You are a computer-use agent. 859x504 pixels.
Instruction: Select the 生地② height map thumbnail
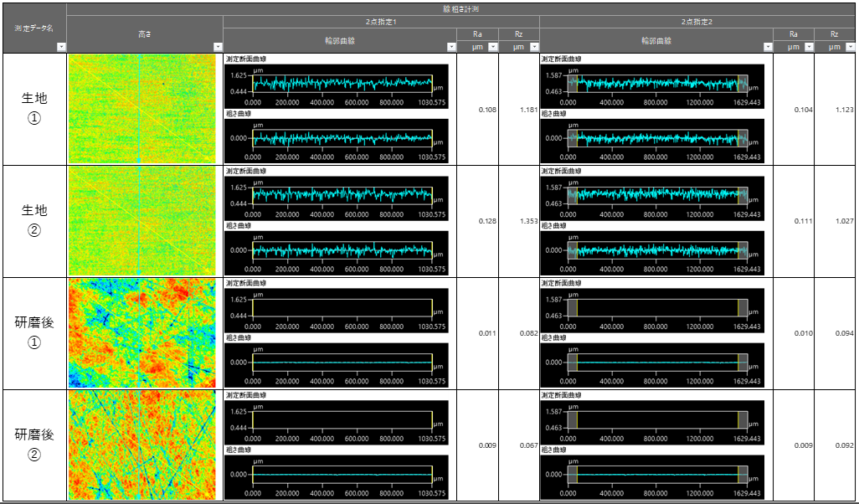point(141,221)
